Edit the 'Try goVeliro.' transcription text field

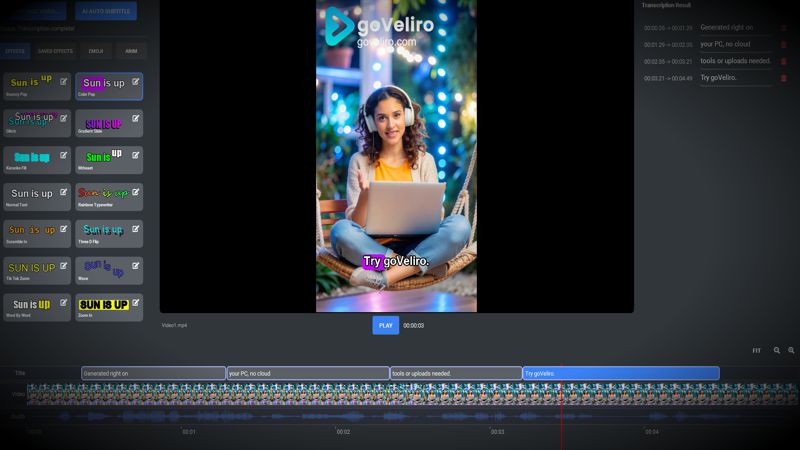tap(735, 78)
